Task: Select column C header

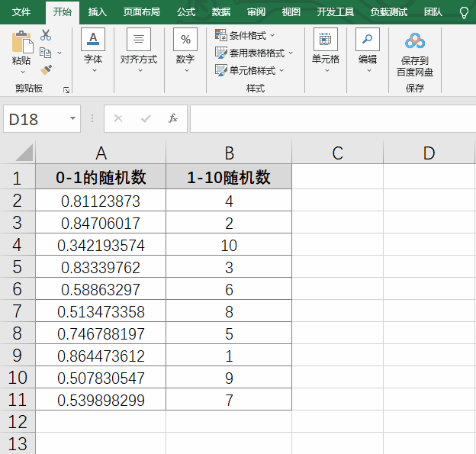Action: coord(338,153)
